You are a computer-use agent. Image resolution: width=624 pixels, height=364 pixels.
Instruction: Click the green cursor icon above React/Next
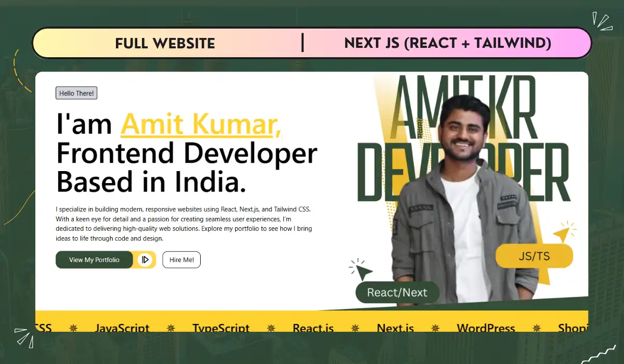pyautogui.click(x=361, y=269)
